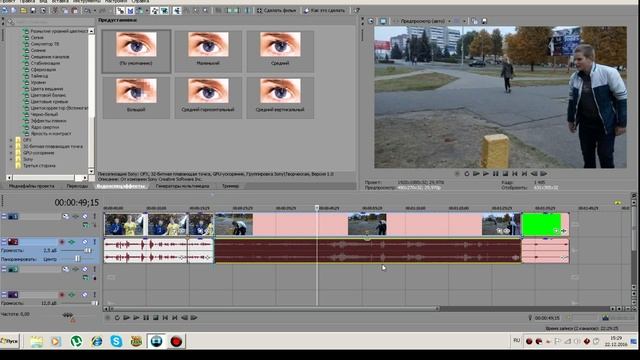Image resolution: width=640 pixels, height=360 pixels.
Task: Click the track 2 pan slider
Action: pos(77,259)
